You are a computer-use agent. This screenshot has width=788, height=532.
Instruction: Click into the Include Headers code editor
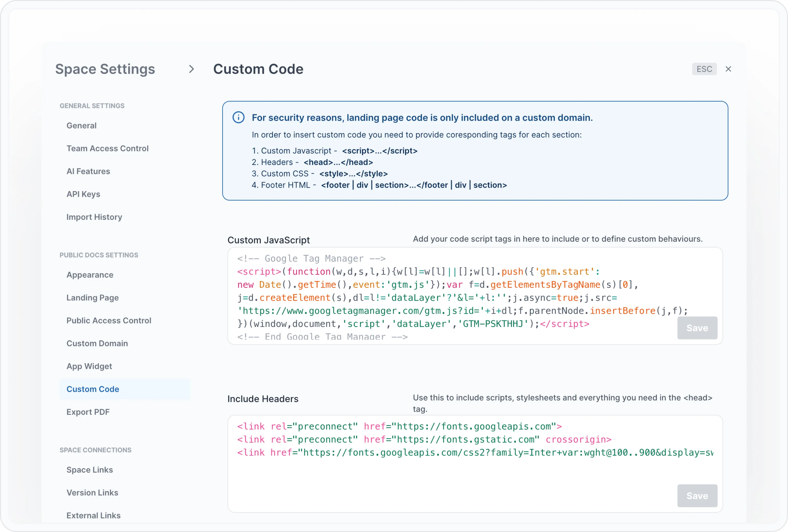tap(475, 464)
